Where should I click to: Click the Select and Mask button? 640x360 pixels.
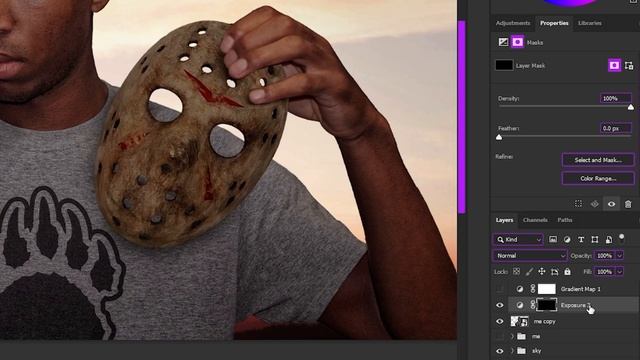pos(598,160)
